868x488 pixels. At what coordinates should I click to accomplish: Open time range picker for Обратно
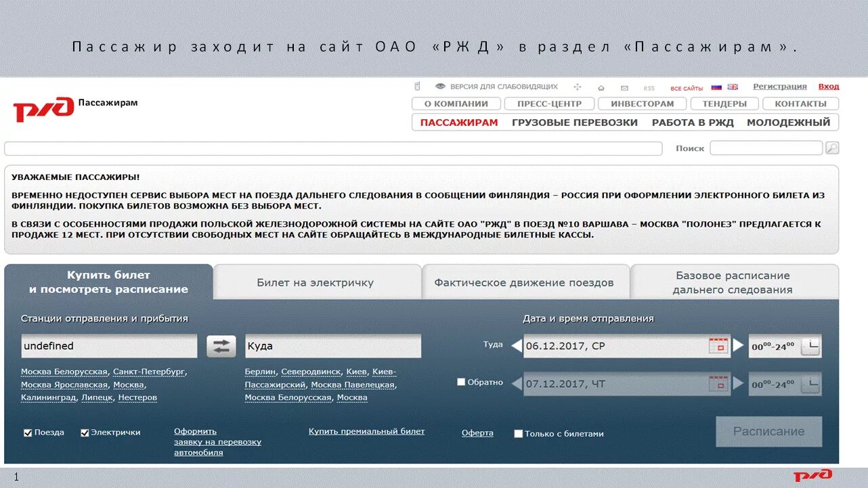tap(810, 384)
